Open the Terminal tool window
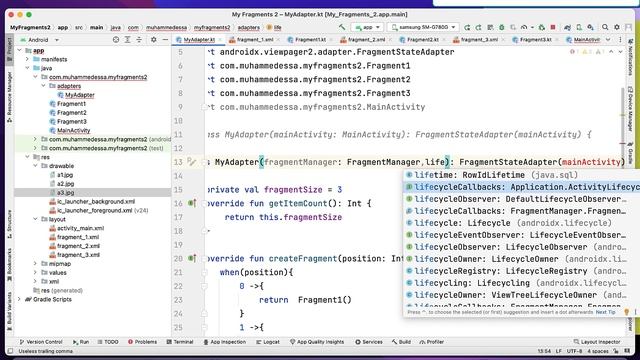This screenshot has width=640, height=360. click(180, 342)
